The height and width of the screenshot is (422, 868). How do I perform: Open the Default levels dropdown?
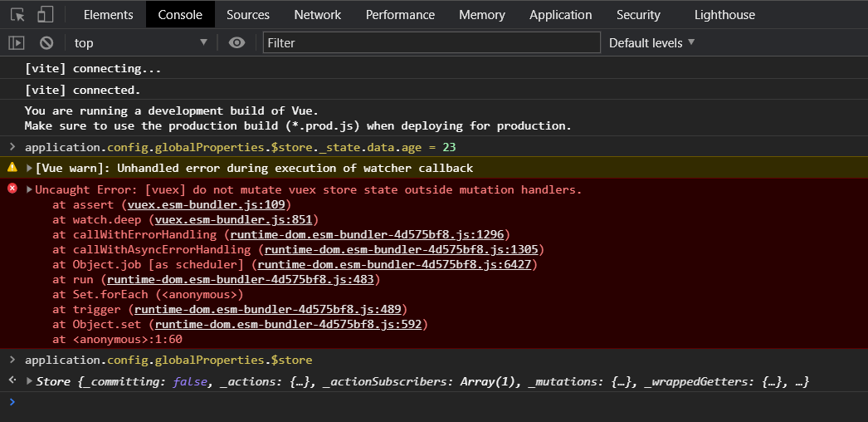(x=651, y=42)
